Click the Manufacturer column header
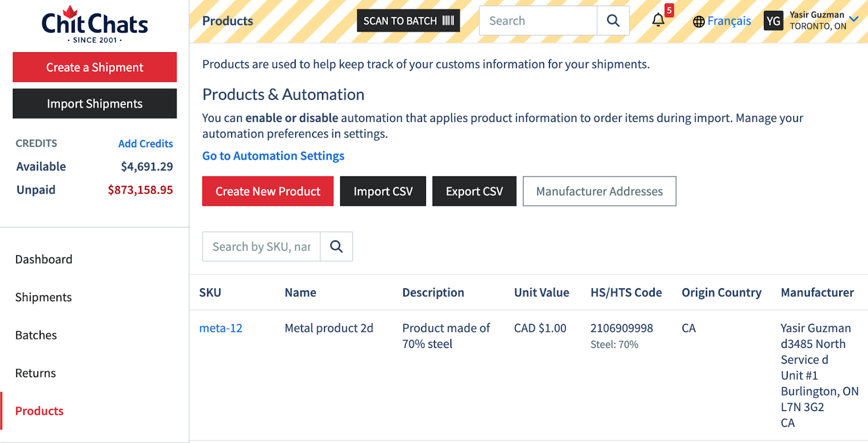Viewport: 868px width, 443px height. [x=817, y=293]
